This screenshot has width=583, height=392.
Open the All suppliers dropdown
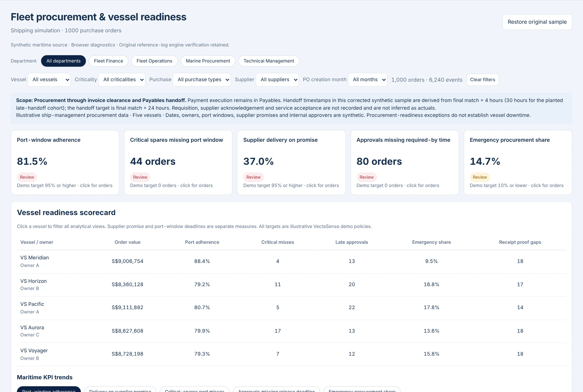click(277, 80)
